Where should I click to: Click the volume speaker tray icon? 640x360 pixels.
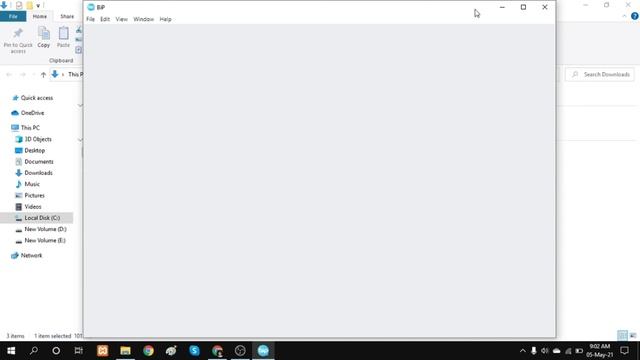click(x=544, y=351)
